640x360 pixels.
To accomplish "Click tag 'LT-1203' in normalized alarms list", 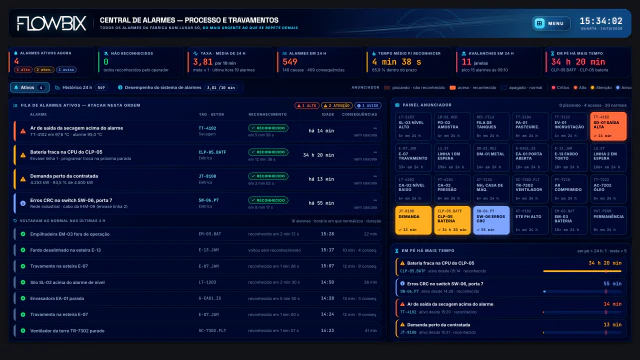I will [207, 282].
